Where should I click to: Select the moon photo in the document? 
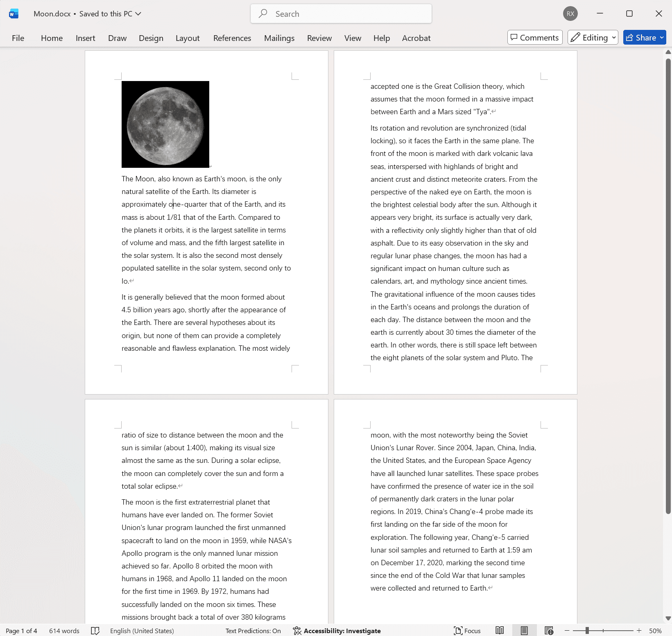tap(165, 124)
